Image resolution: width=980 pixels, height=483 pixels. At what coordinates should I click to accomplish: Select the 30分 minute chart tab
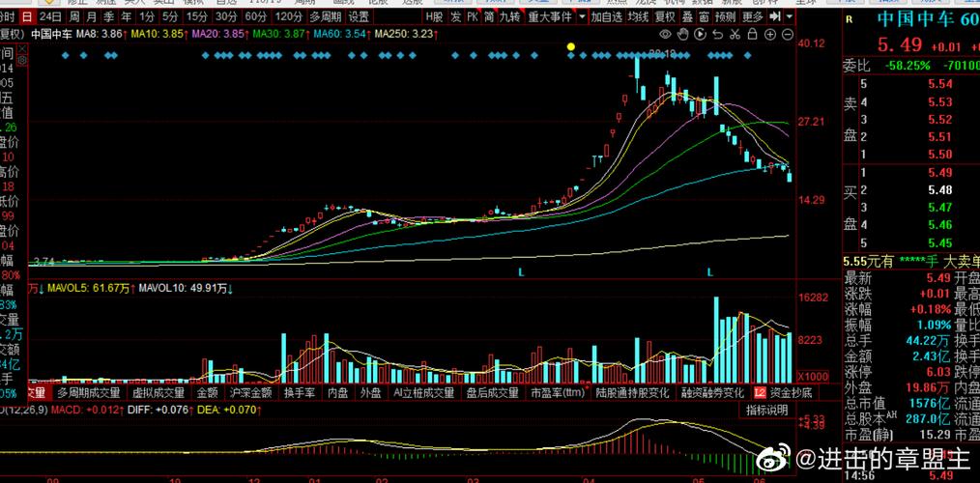coord(226,16)
